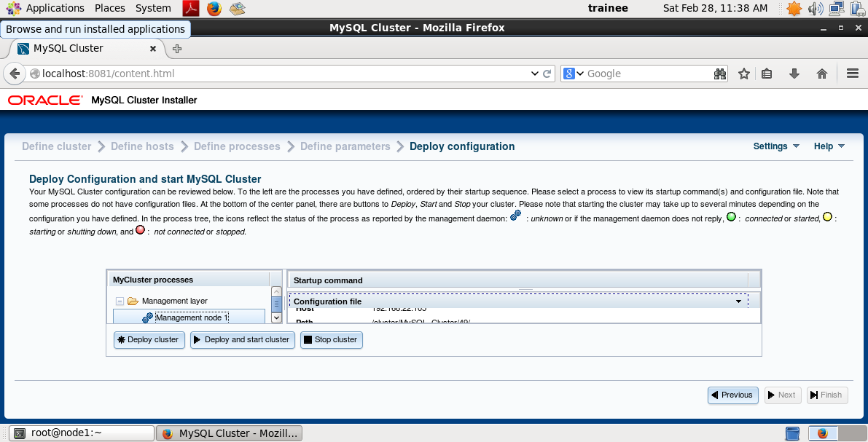Select the Management layer tree row
868x442 pixels.
point(174,301)
